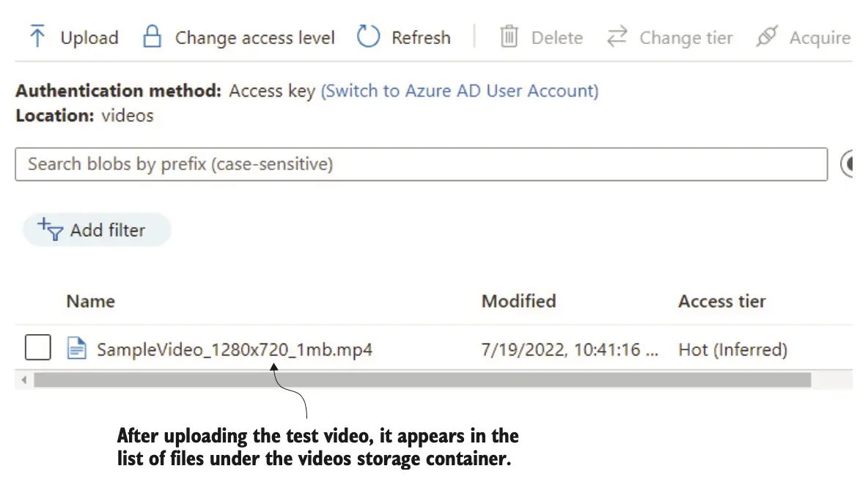Screen dimensions: 868x485
Task: Open the SampleVideo_1280x720_1mb.mp4 blob
Action: point(235,349)
